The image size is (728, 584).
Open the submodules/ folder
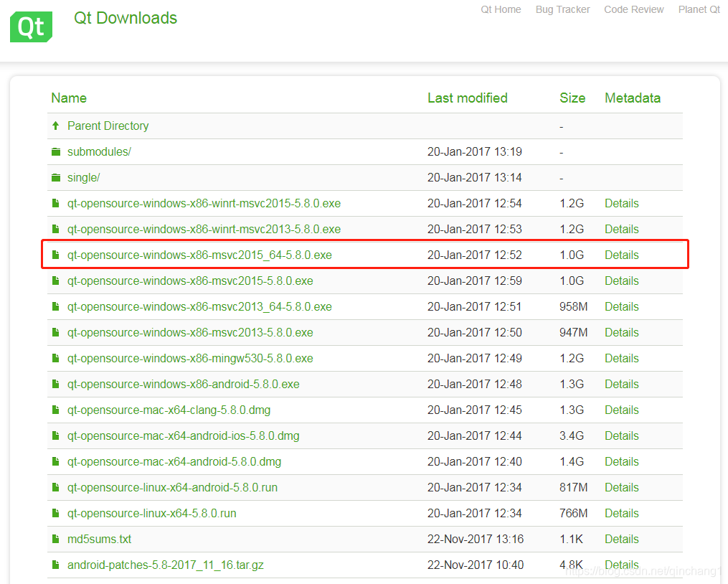pos(99,152)
